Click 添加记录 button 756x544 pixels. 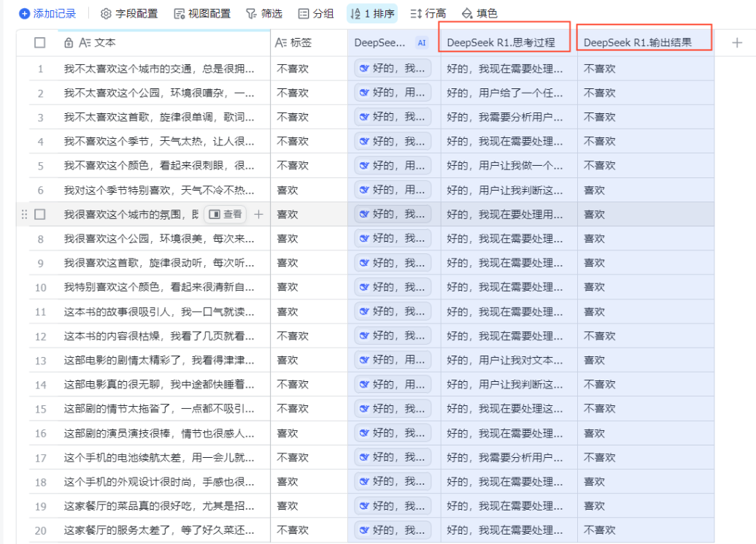47,13
